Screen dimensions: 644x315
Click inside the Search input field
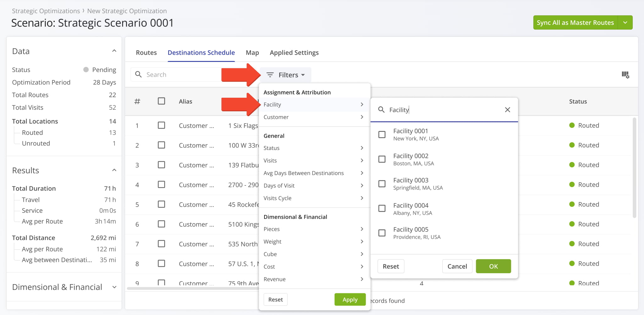[x=176, y=75]
